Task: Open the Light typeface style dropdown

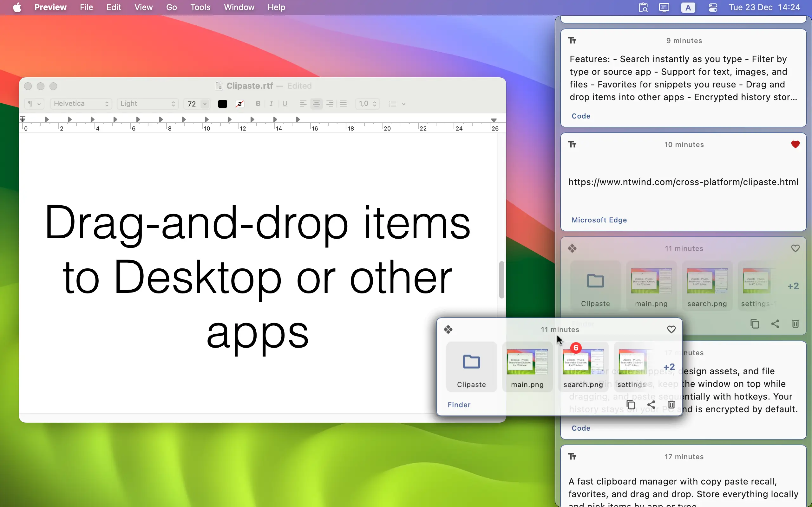Action: click(147, 104)
